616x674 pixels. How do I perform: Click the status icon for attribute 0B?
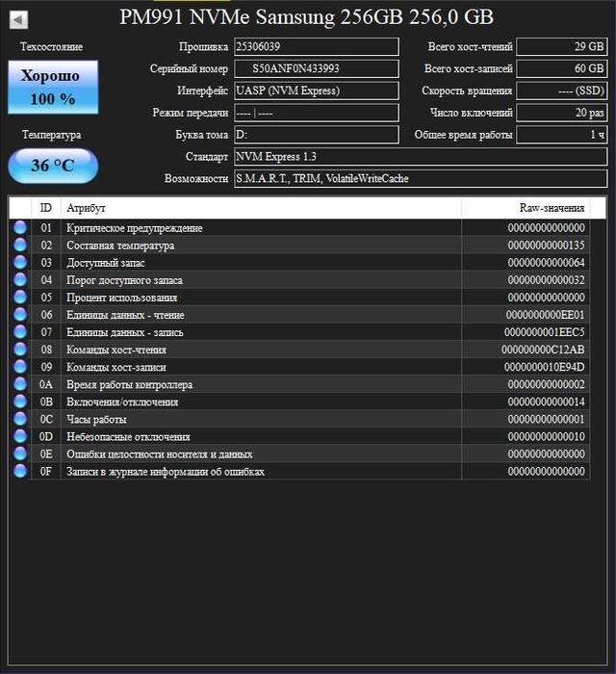point(20,402)
